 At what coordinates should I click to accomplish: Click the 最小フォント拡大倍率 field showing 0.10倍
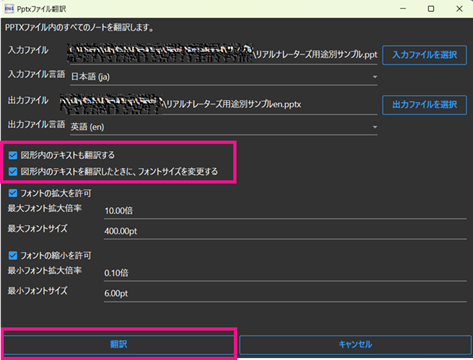point(285,273)
